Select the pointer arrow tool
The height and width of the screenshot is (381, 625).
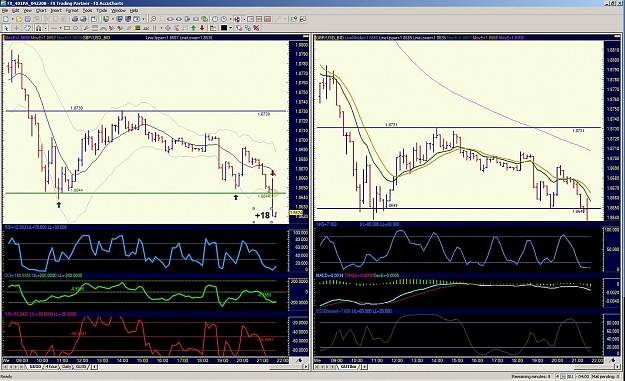pos(6,28)
